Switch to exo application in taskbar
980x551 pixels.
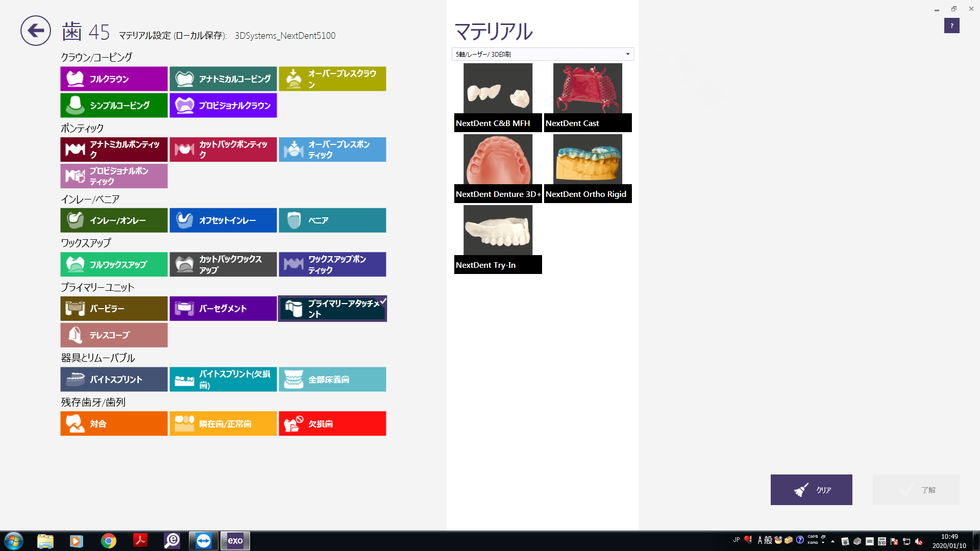(x=235, y=541)
